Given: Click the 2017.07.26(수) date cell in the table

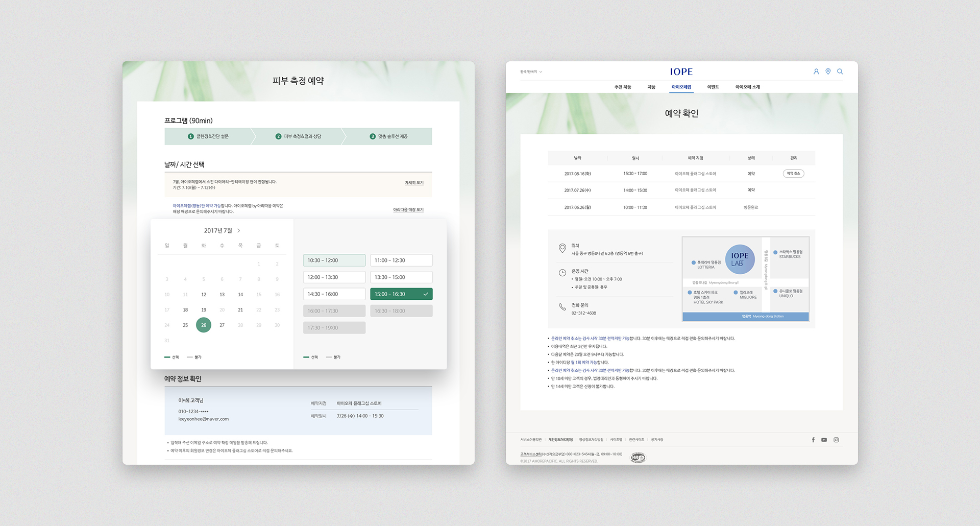Looking at the screenshot, I should pos(577,190).
